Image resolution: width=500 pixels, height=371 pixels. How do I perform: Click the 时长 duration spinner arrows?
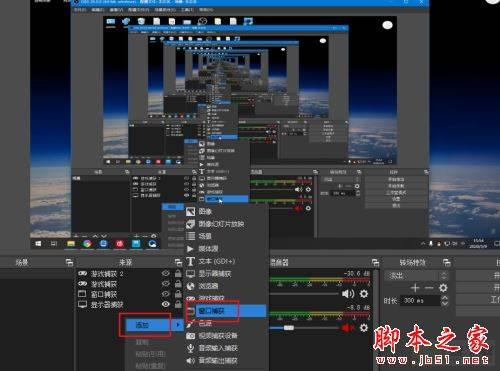444,300
